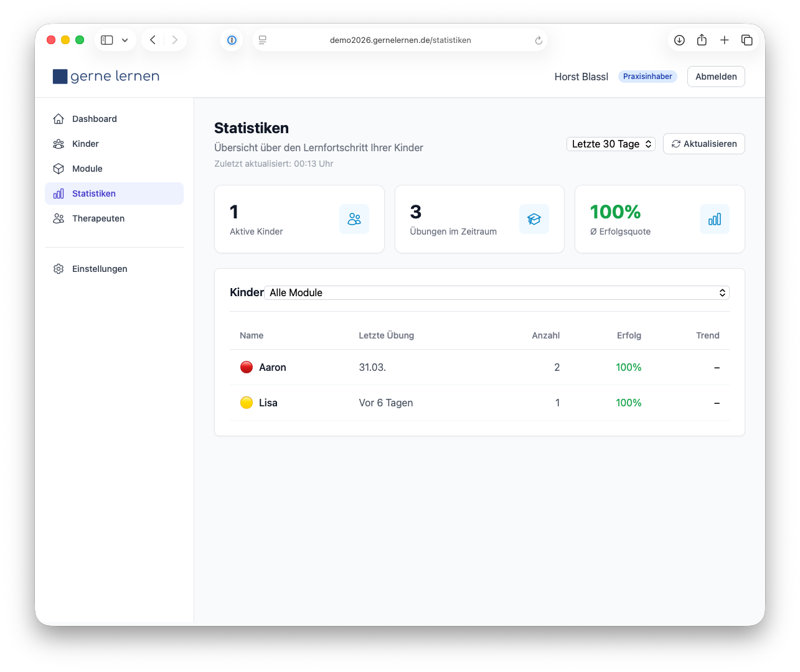Click the Module cube icon
The width and height of the screenshot is (800, 672).
pyautogui.click(x=59, y=169)
